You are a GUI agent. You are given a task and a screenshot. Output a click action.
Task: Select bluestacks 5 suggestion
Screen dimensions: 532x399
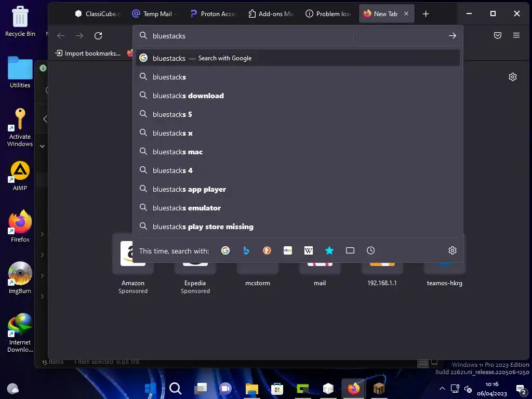[x=298, y=114]
